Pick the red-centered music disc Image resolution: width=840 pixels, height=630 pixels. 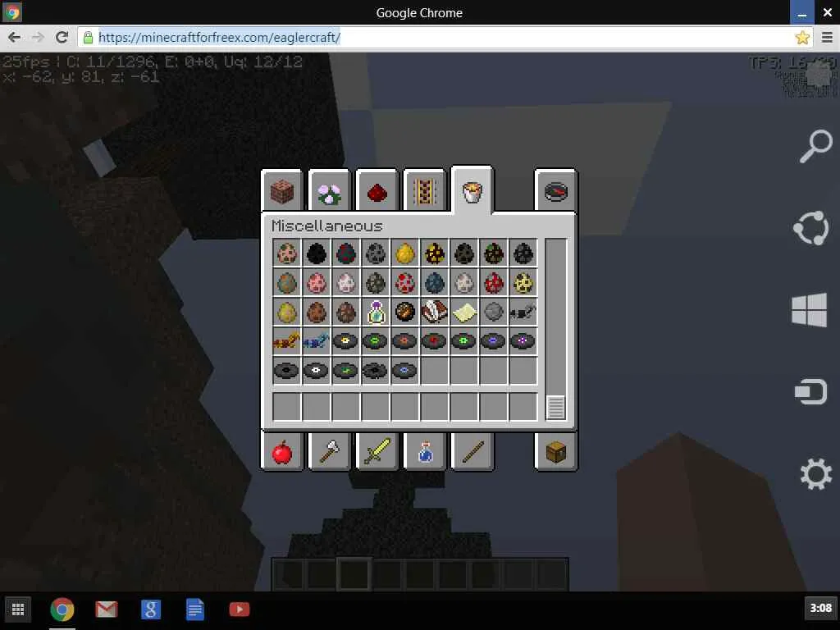(435, 340)
